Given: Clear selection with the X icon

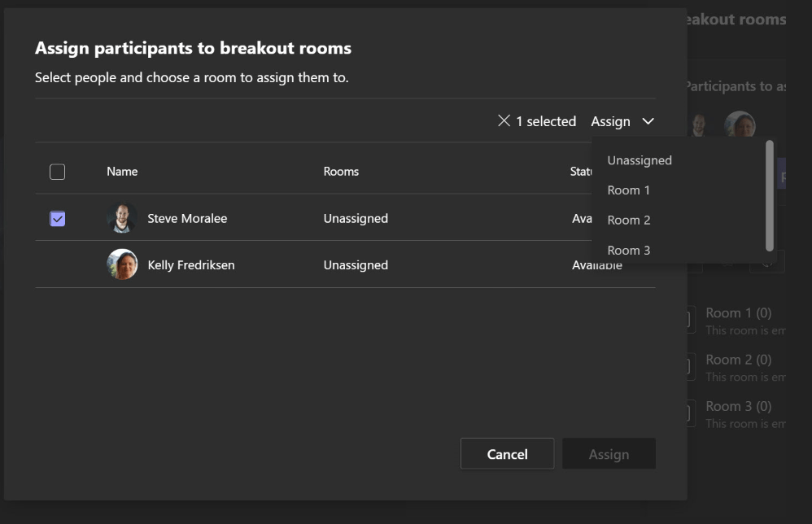Looking at the screenshot, I should 504,121.
